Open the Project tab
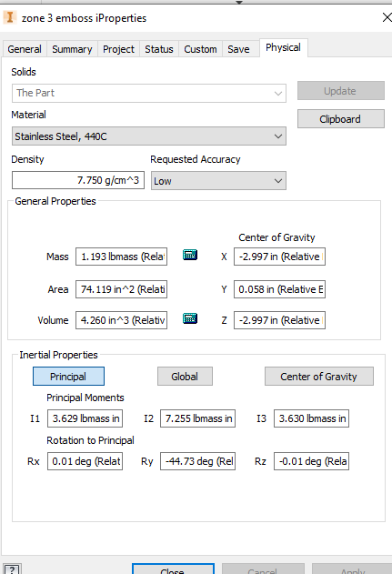The image size is (392, 574). [118, 49]
